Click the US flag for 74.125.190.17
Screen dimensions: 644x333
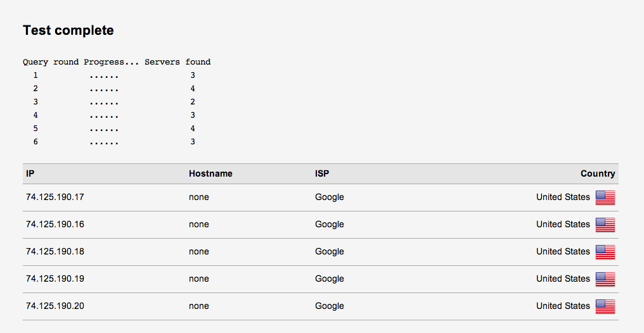[x=605, y=198]
